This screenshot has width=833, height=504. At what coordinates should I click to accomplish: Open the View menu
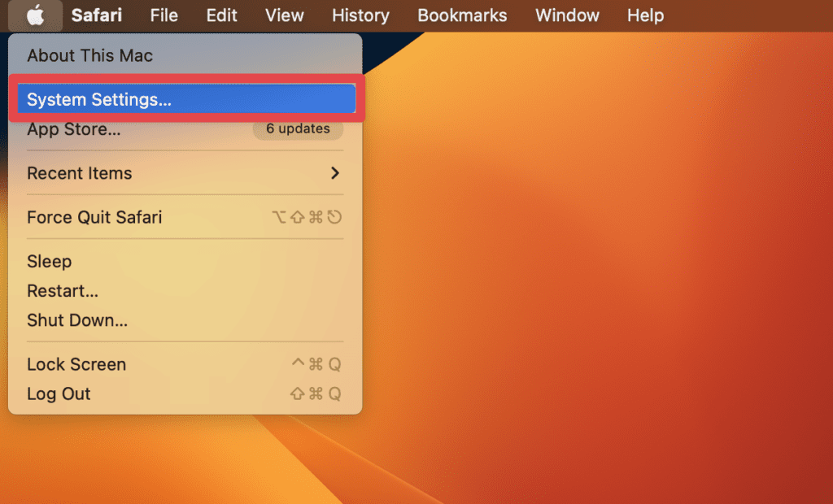(284, 15)
